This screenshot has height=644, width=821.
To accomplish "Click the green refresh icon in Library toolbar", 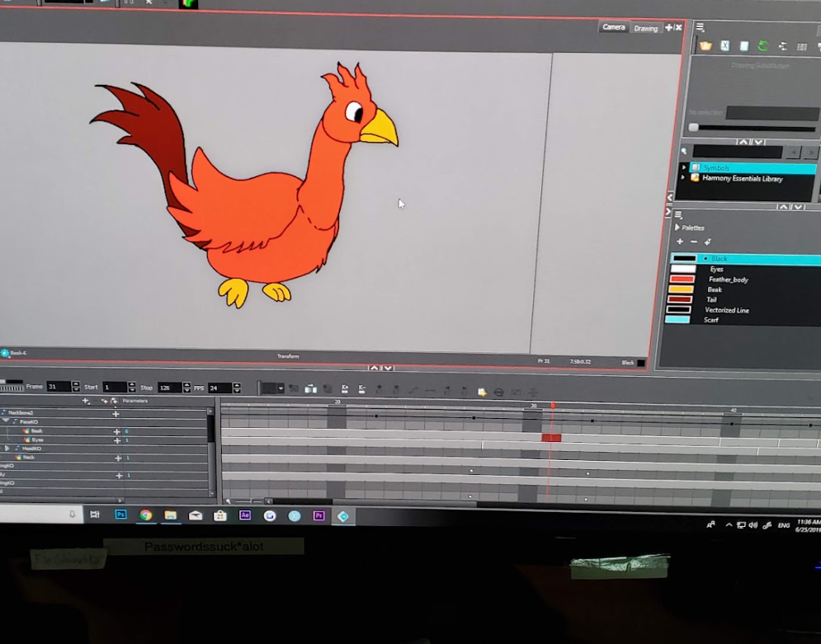I will coord(763,46).
